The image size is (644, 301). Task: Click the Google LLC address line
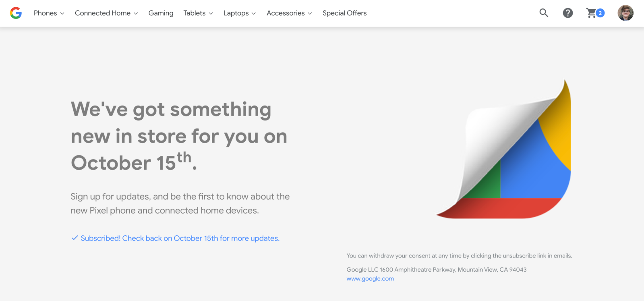pyautogui.click(x=436, y=270)
